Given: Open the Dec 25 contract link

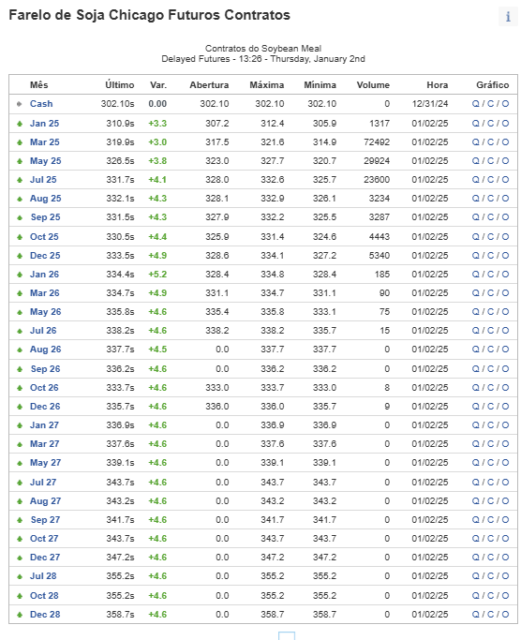Looking at the screenshot, I should tap(45, 256).
